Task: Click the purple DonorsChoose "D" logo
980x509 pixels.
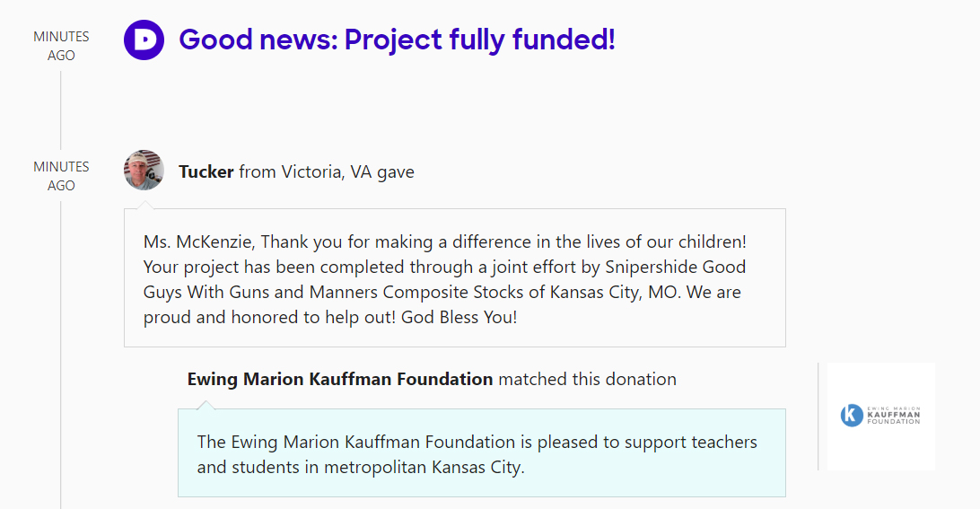Action: [144, 40]
